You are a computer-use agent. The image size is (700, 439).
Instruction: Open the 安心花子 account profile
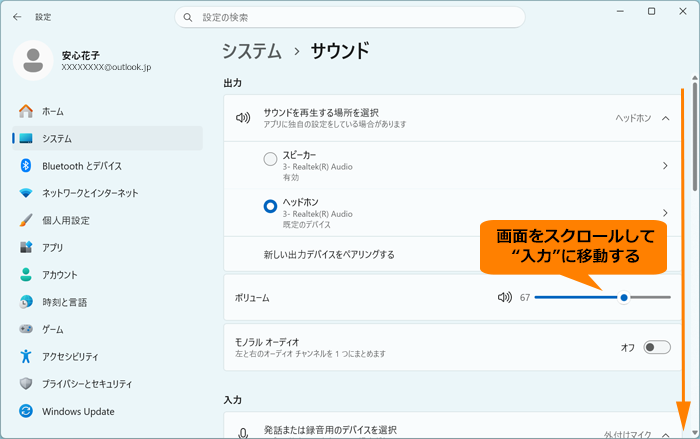(83, 60)
